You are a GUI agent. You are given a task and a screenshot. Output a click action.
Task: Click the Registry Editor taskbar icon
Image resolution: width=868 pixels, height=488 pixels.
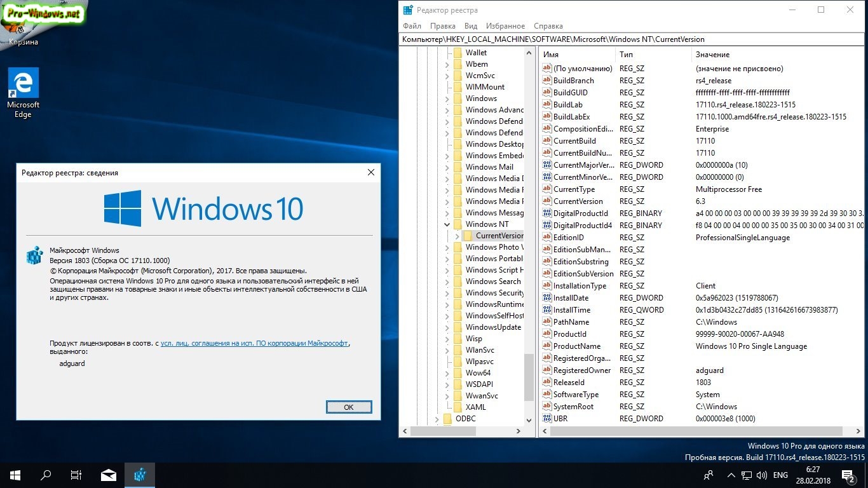(140, 475)
